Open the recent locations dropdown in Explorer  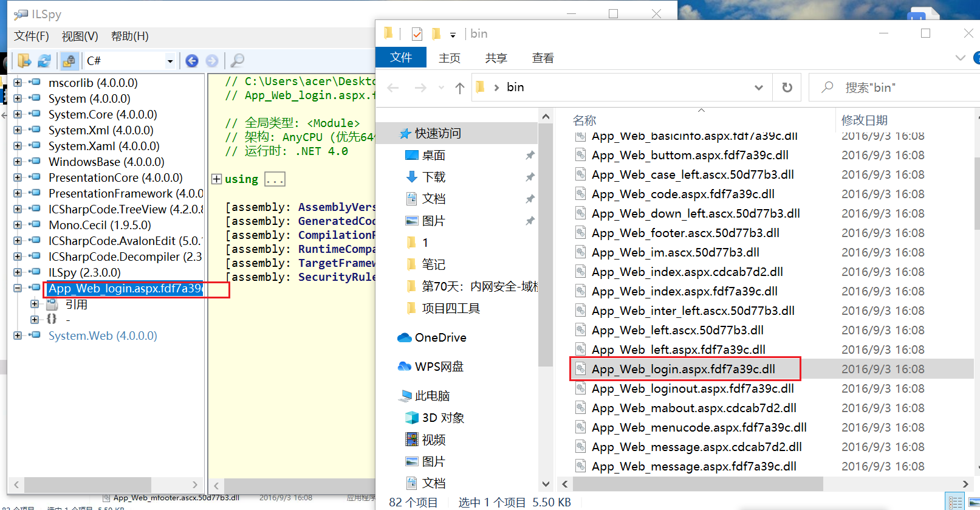[x=441, y=88]
